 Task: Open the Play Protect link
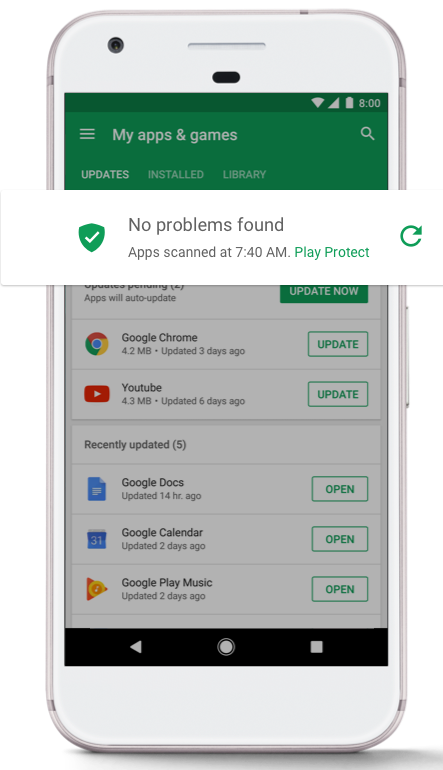(332, 252)
